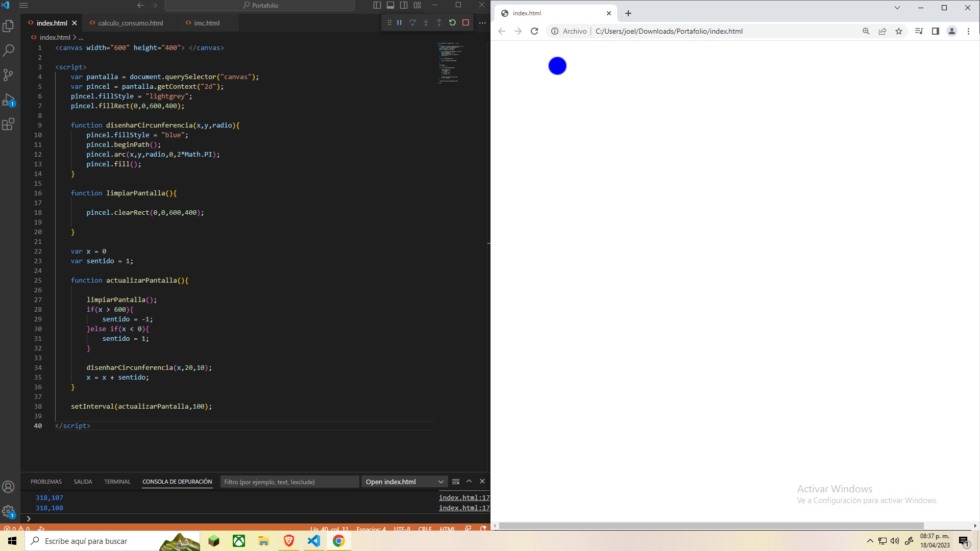The height and width of the screenshot is (551, 980).
Task: Select the CONSOLA DE DEPURACIÓN tab
Action: tap(177, 482)
